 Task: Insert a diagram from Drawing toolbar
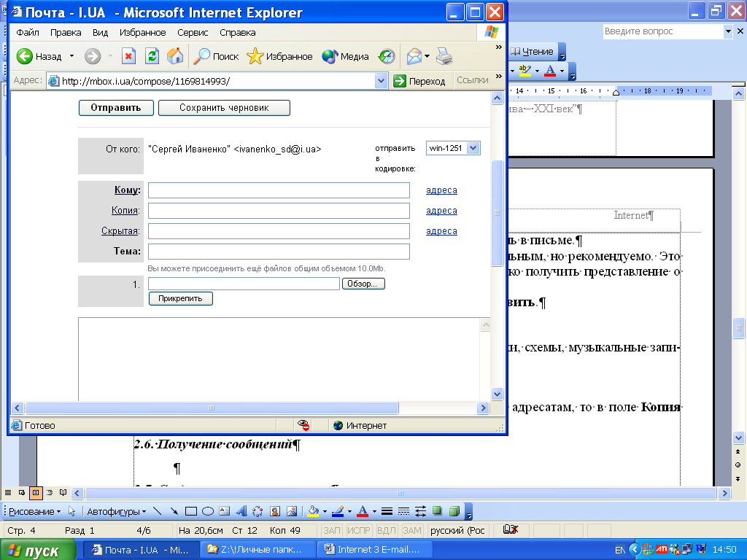tap(258, 511)
